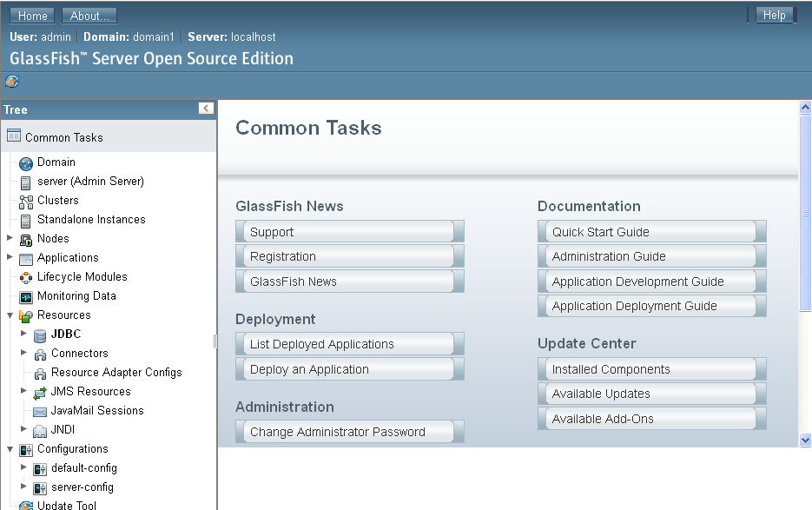Click the Domain globe icon in tree
Screen dimensions: 812x510
pyautogui.click(x=26, y=164)
